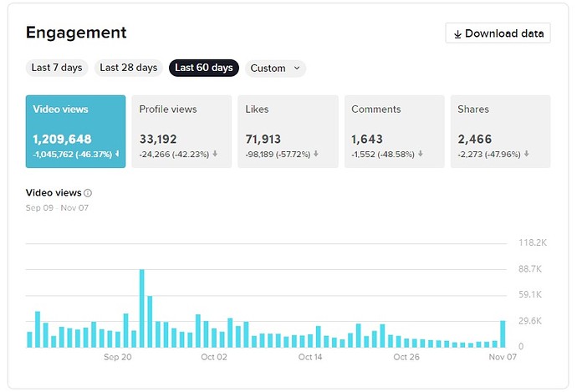Select the Last 60 days pill
This screenshot has width=577, height=392.
(204, 68)
